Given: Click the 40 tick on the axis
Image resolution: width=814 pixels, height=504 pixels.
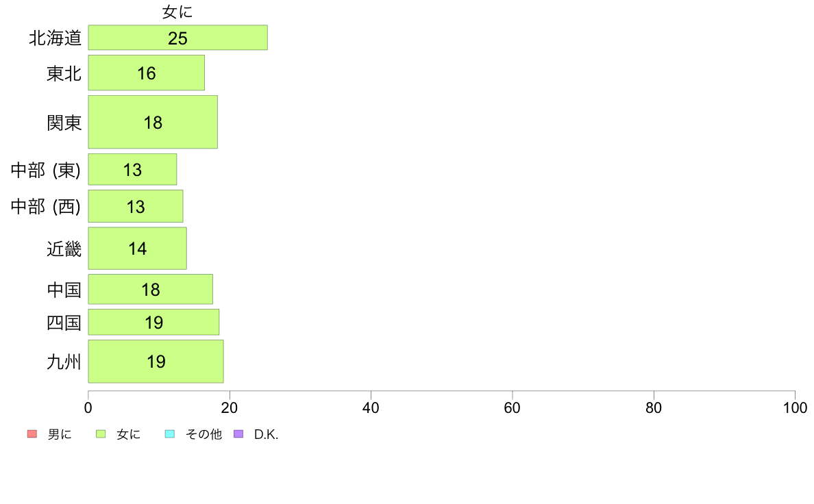Looking at the screenshot, I should (371, 408).
